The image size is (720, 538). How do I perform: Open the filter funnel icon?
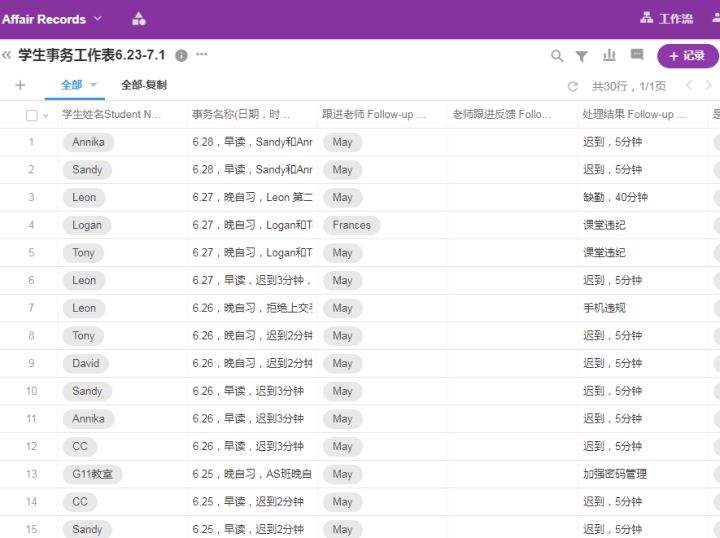tap(582, 56)
